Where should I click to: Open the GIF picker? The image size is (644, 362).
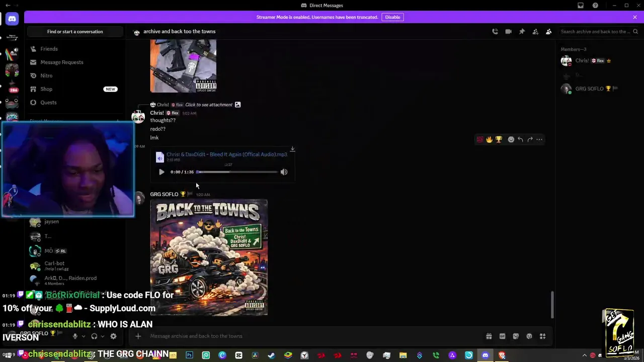(502, 336)
